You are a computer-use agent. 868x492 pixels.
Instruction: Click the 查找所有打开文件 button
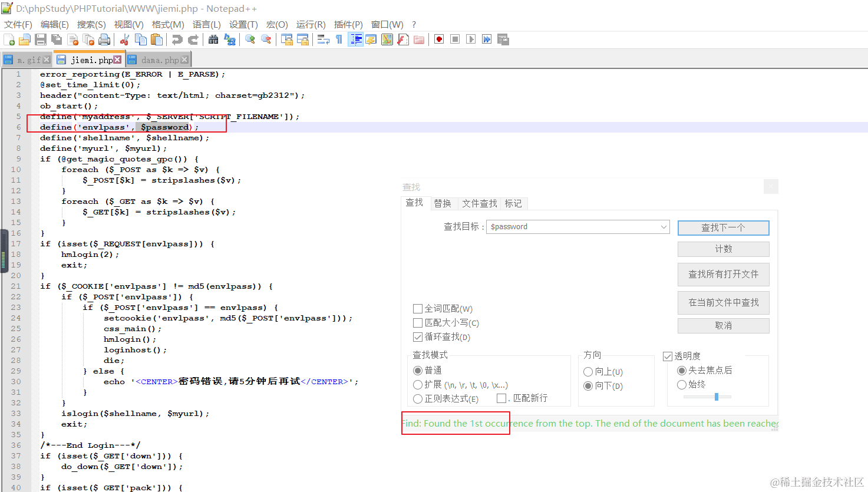tap(724, 274)
